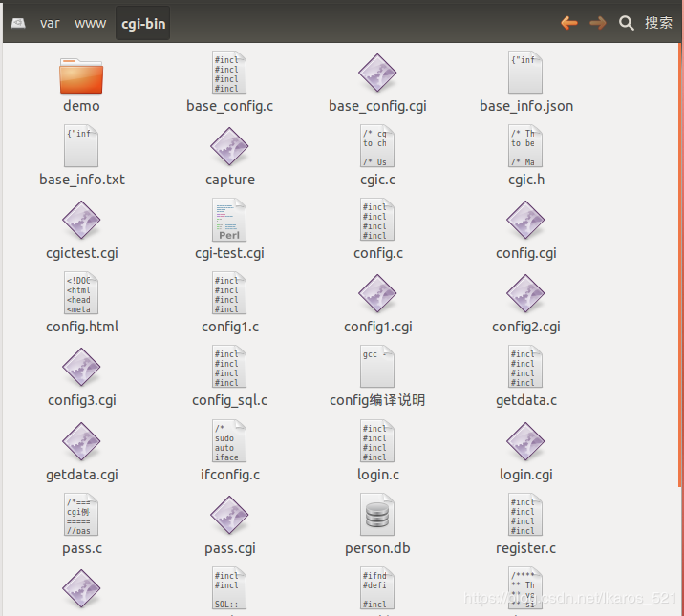Select the config.cgi executable icon
Viewport: 684px width, 616px height.
click(525, 221)
